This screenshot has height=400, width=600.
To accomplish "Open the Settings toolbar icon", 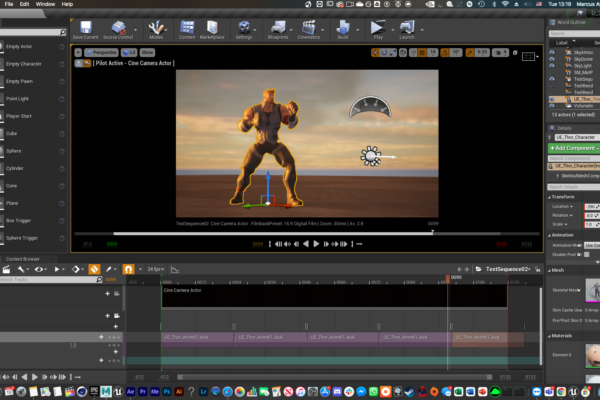I will pyautogui.click(x=244, y=28).
